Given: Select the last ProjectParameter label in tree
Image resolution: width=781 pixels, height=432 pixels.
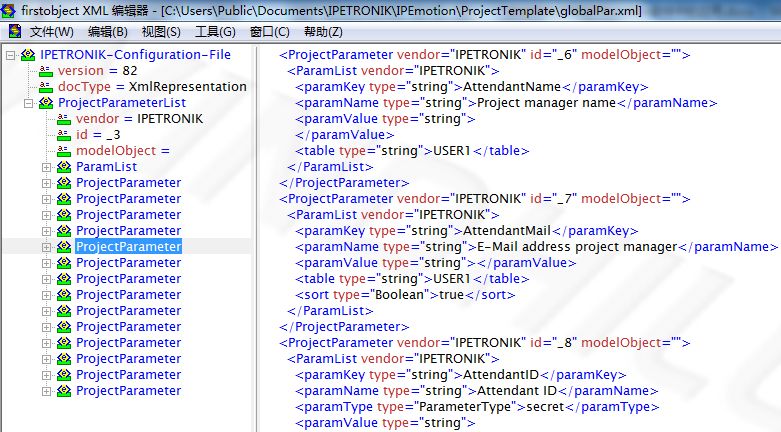Looking at the screenshot, I should pos(129,391).
